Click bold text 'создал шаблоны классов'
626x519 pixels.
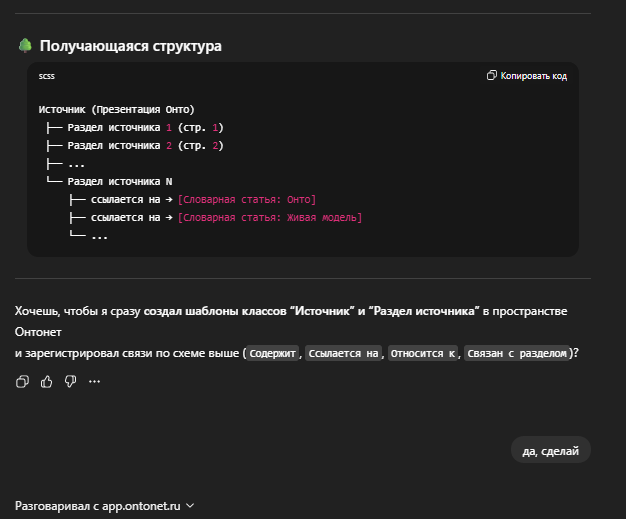(215, 311)
